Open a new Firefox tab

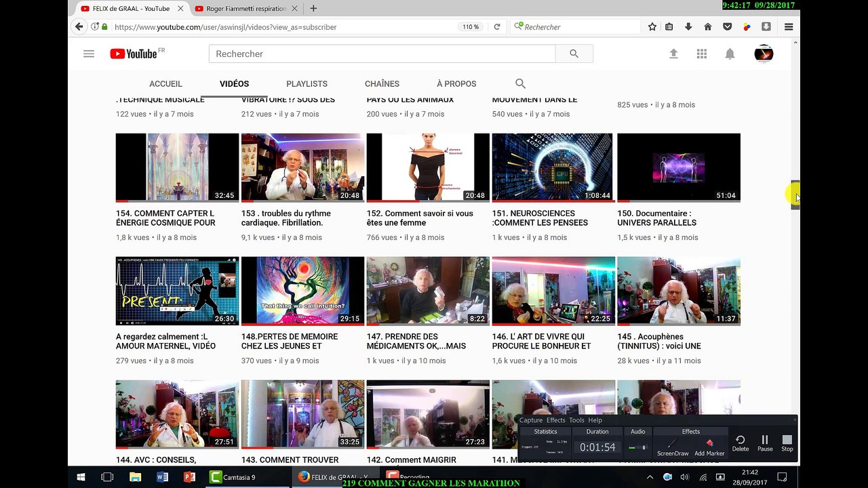coord(313,8)
